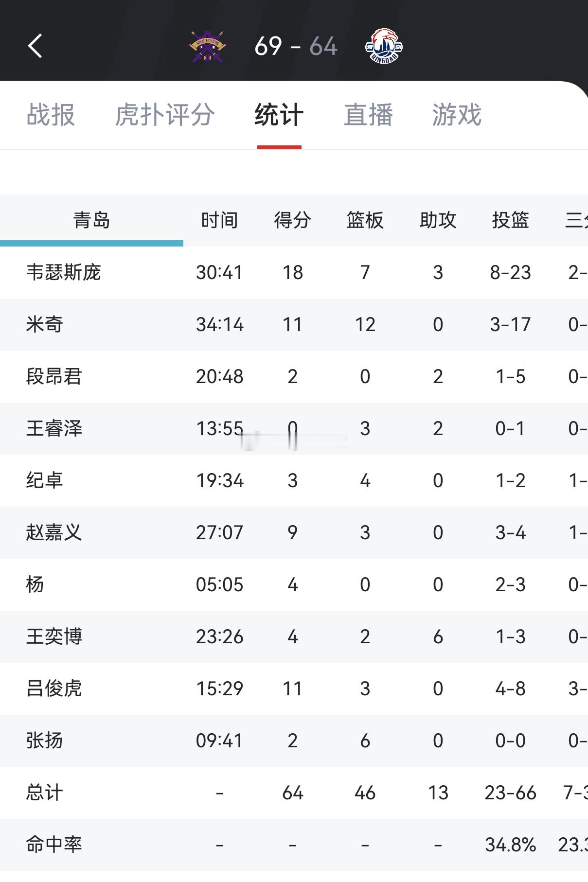This screenshot has height=882, width=588.
Task: Switch to the 战报 tab
Action: [x=50, y=114]
